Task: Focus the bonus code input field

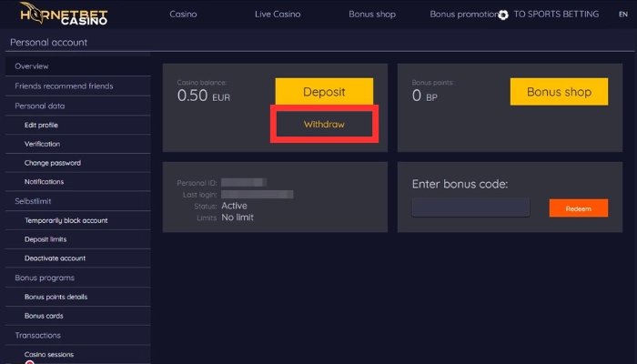Action: (x=470, y=208)
